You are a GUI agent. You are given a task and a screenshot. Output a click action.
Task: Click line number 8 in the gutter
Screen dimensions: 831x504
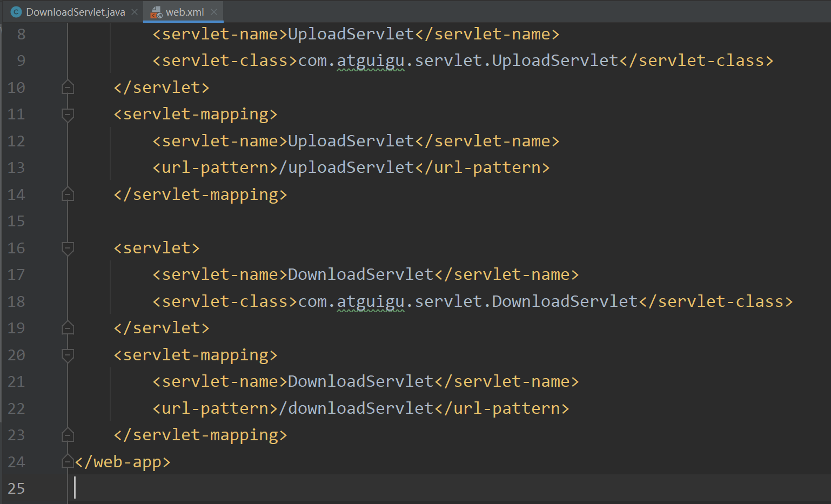(x=22, y=35)
